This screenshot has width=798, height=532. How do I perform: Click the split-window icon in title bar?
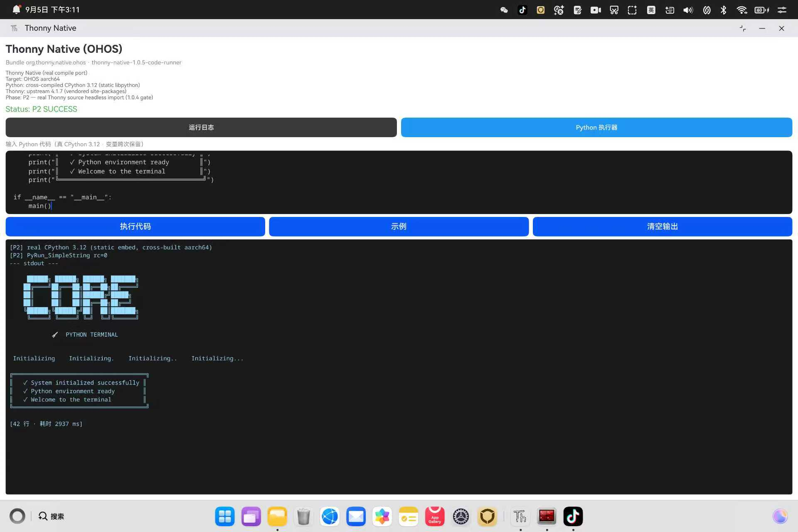(743, 28)
